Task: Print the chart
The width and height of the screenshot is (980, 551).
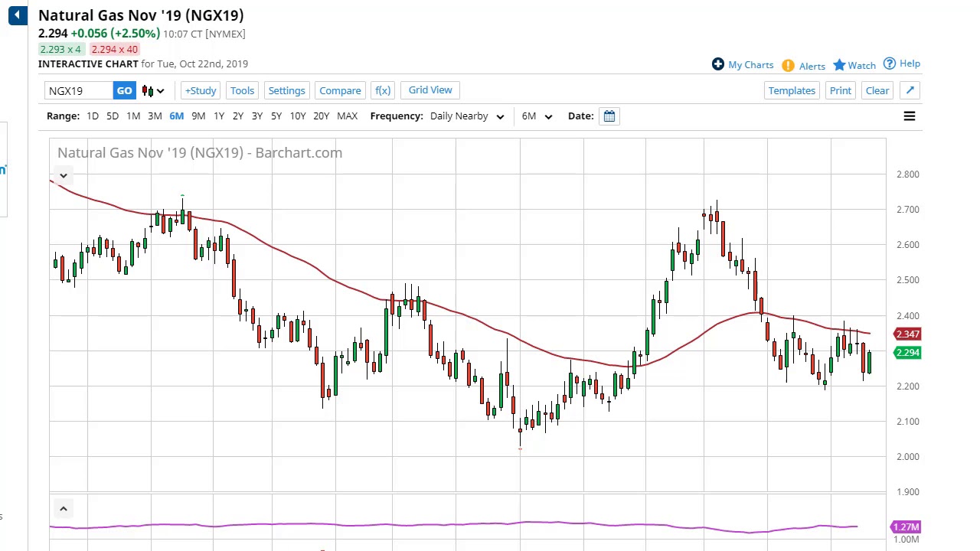Action: [x=840, y=90]
